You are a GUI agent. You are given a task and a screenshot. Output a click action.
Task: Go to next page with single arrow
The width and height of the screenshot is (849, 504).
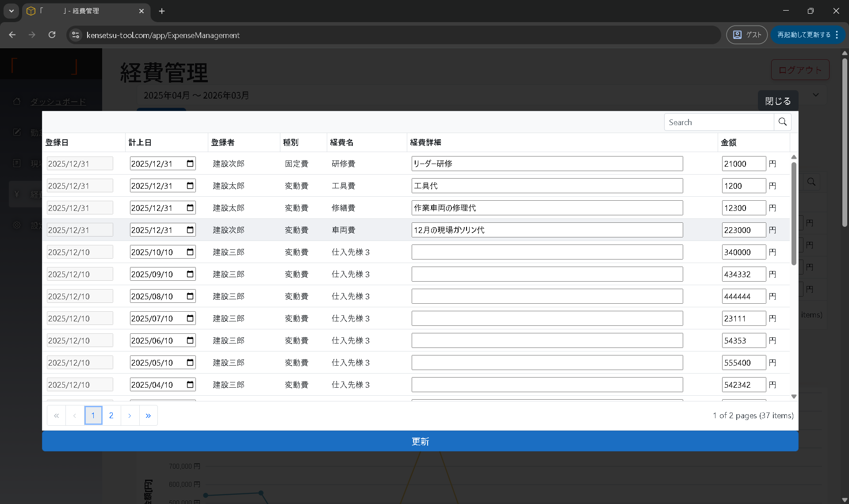click(x=130, y=416)
